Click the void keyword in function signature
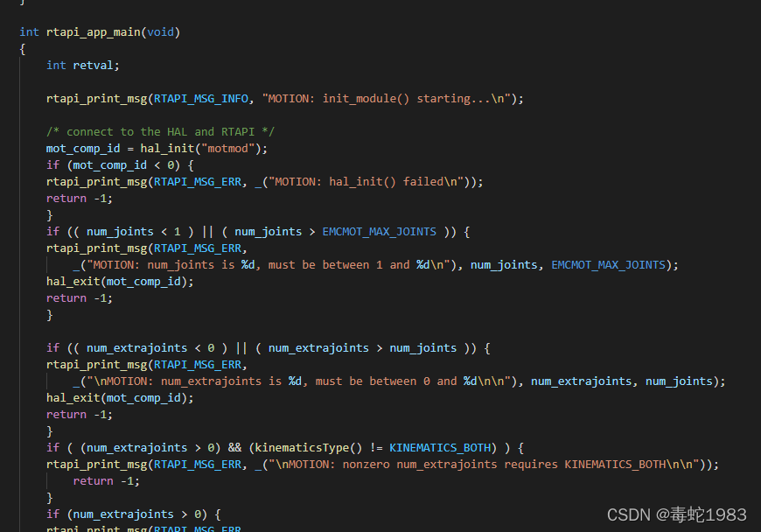The image size is (761, 532). (x=160, y=32)
